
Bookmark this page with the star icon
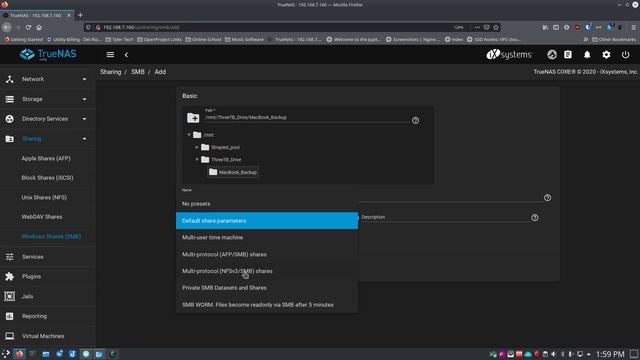pos(496,27)
